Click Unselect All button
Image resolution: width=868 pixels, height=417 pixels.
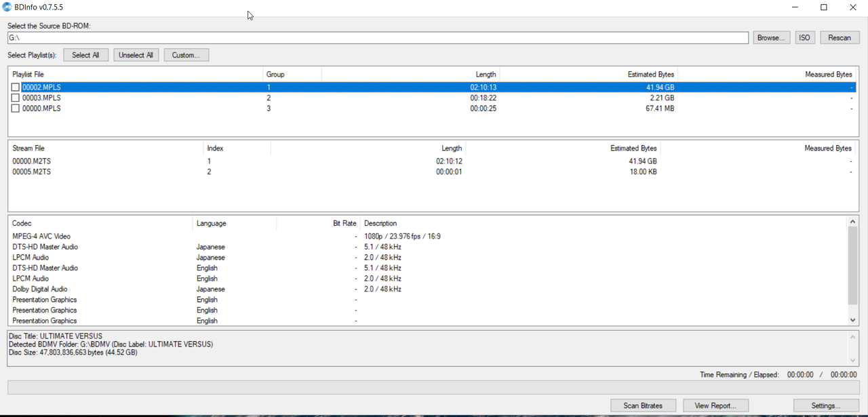pyautogui.click(x=136, y=55)
